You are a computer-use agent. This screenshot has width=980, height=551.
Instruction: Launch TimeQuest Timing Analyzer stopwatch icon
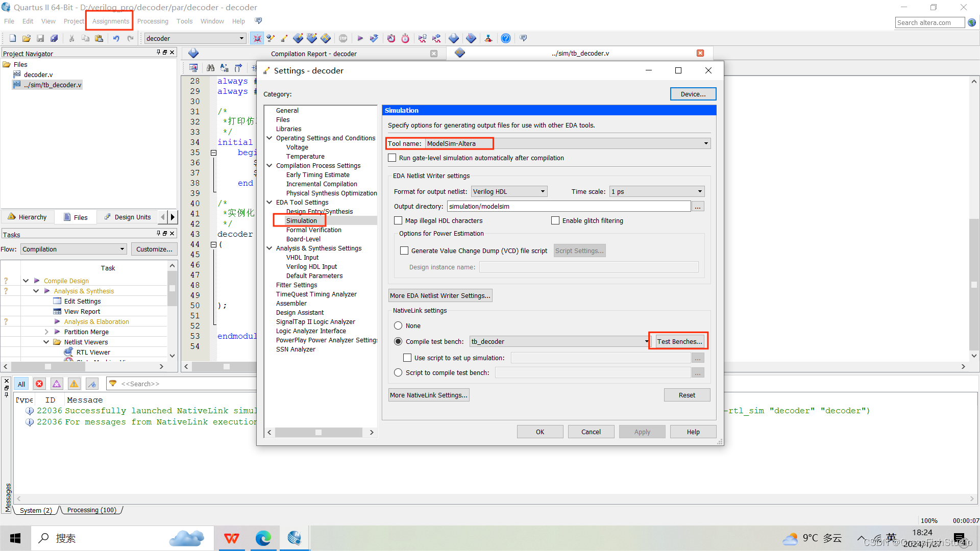pos(405,38)
